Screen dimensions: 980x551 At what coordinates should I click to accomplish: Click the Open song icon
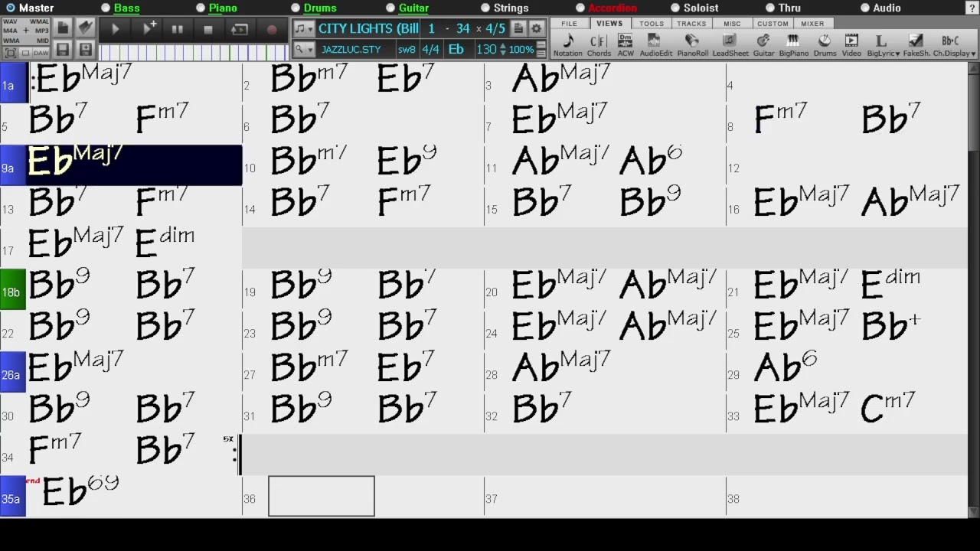click(86, 28)
